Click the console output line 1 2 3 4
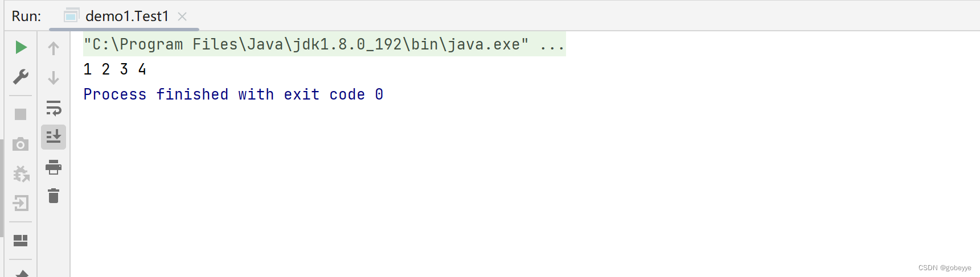980x277 pixels. (114, 69)
